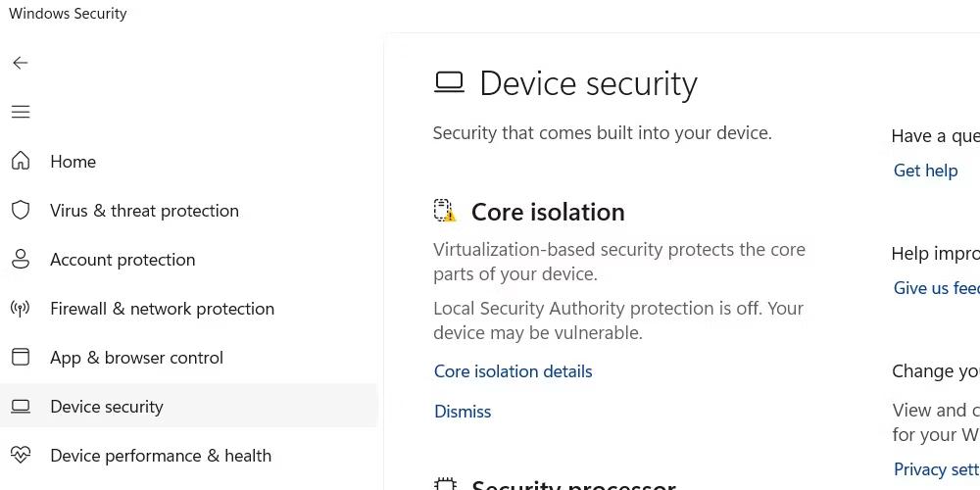The height and width of the screenshot is (490, 980).
Task: Select Virus & threat protection label
Action: pyautogui.click(x=144, y=211)
